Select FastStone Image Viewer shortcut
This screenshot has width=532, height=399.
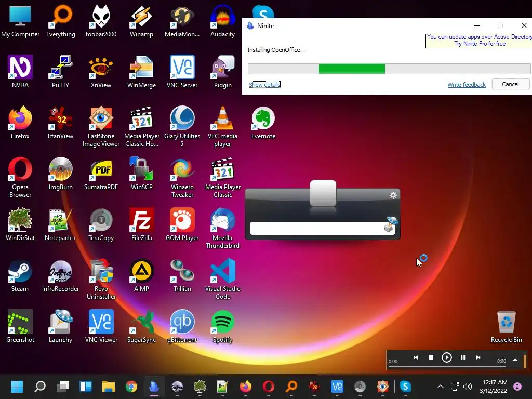click(101, 127)
